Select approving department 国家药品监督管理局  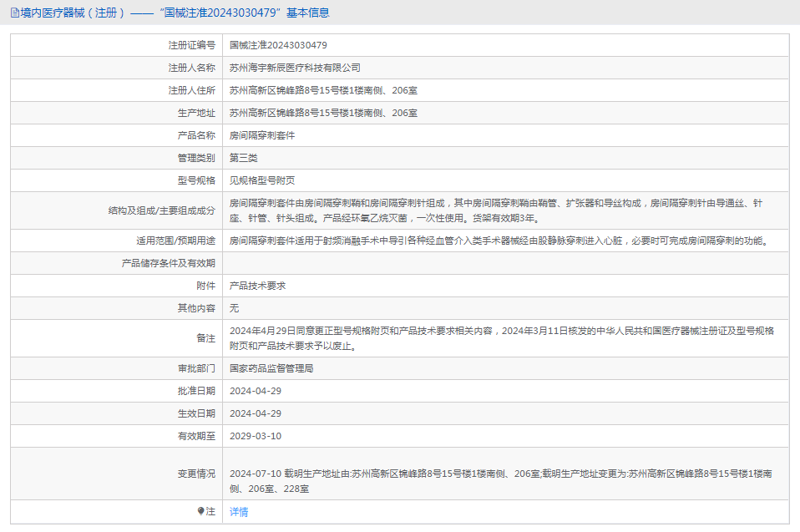click(x=271, y=368)
